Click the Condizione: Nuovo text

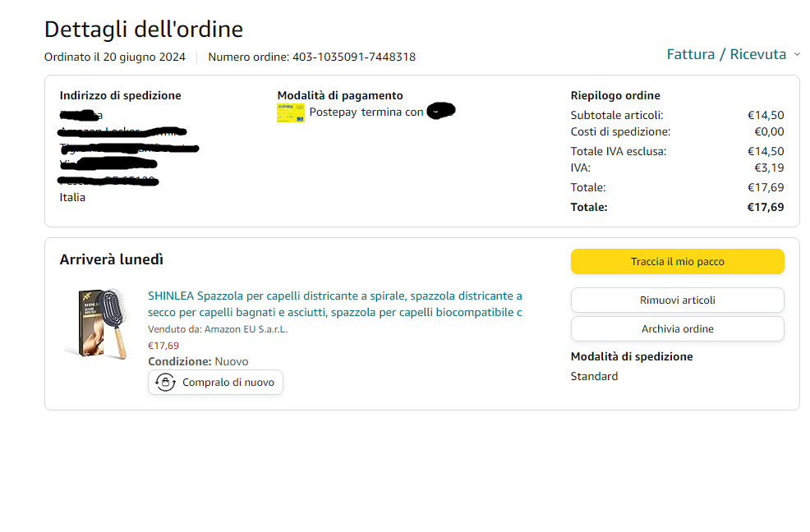(198, 361)
